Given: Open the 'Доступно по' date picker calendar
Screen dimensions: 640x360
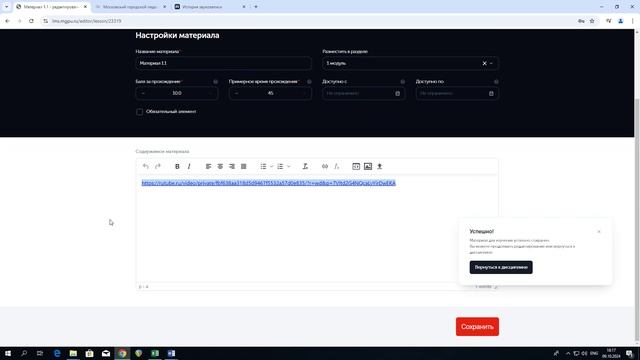Looking at the screenshot, I should click(x=491, y=93).
